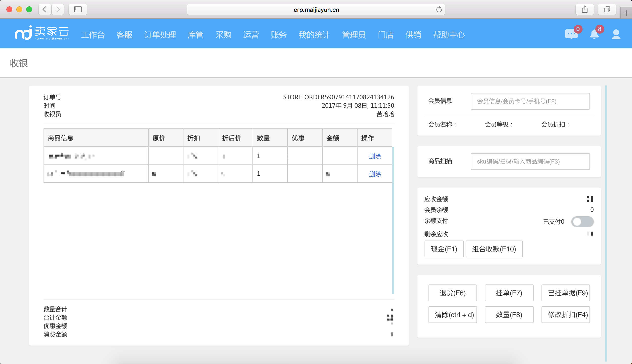Open the notification bell icon
632x364 pixels.
594,35
